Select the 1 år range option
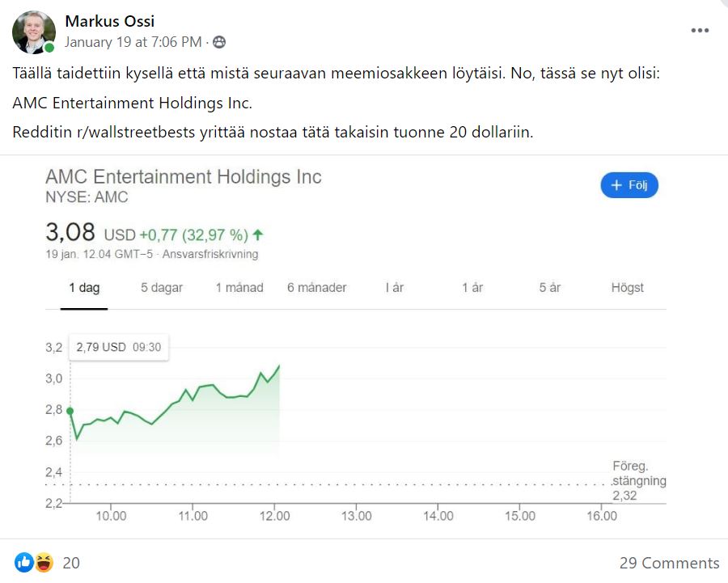 (473, 287)
